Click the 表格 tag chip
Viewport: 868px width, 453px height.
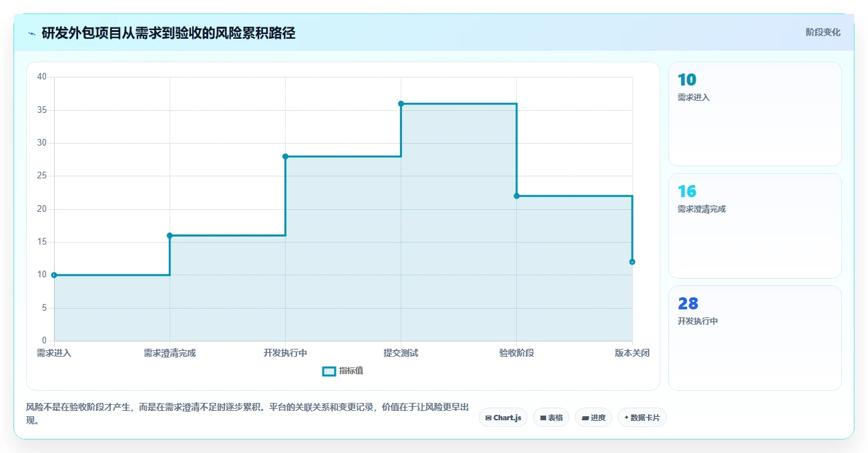(551, 418)
